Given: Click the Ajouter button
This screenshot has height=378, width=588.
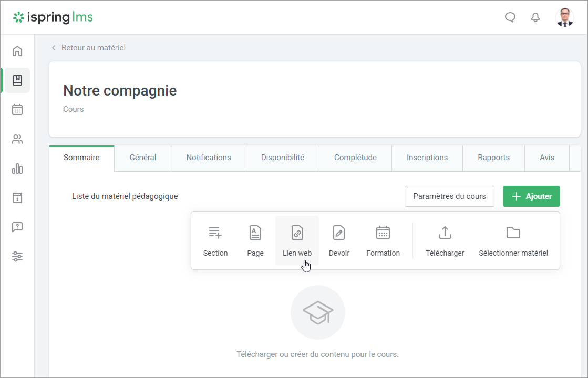Looking at the screenshot, I should coord(531,196).
